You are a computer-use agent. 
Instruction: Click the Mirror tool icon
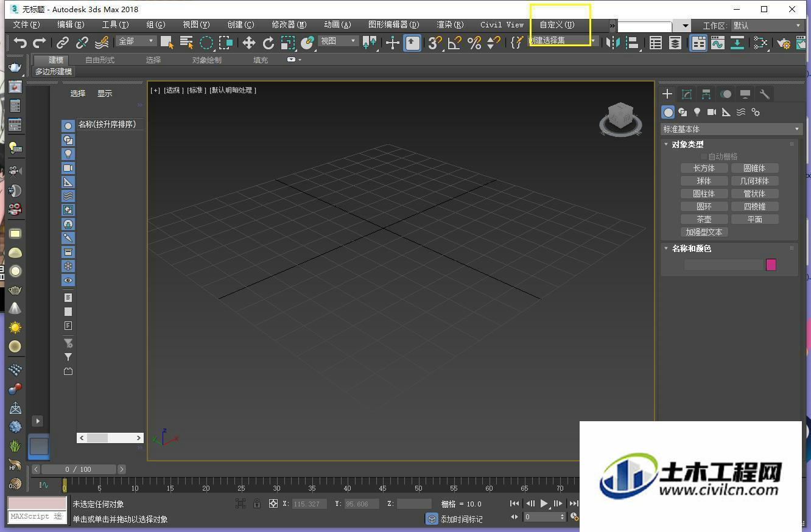614,43
